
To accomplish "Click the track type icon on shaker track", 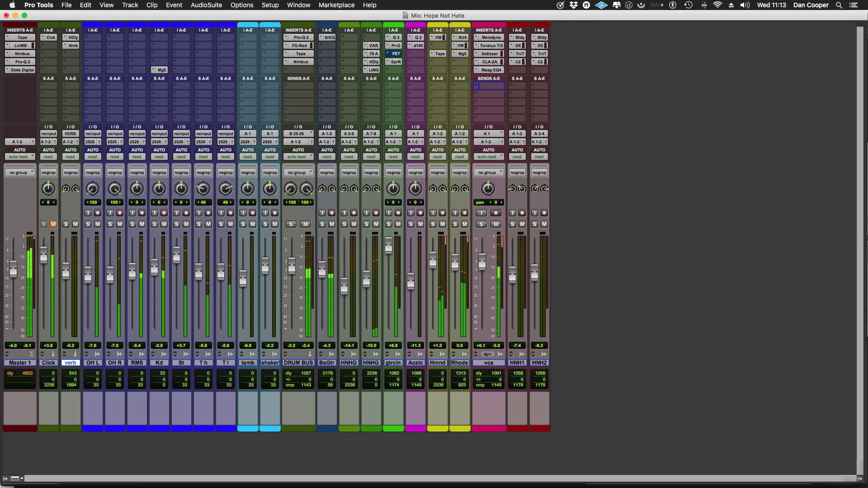I will 275,354.
